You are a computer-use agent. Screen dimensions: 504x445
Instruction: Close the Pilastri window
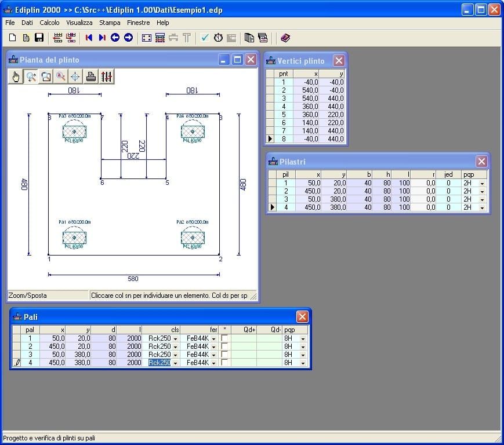pos(481,162)
